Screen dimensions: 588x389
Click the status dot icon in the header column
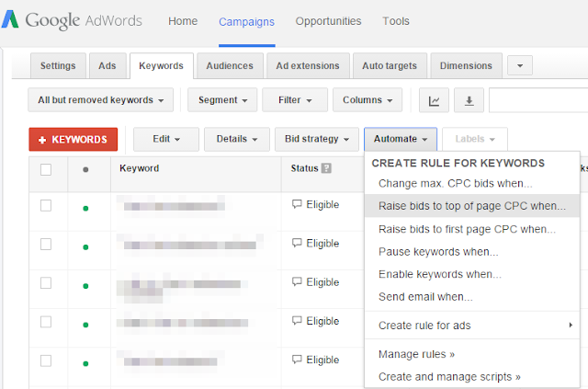[x=85, y=170]
